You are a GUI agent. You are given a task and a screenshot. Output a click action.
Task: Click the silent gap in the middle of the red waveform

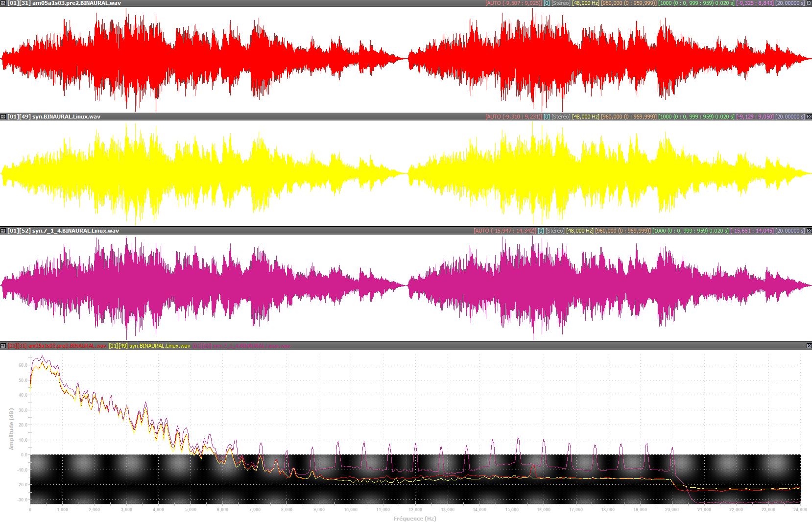pos(406,59)
